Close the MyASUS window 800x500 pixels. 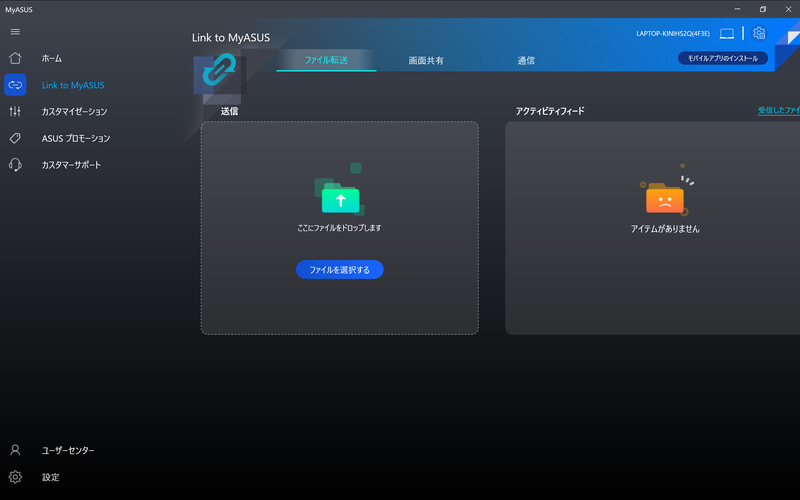click(x=788, y=9)
